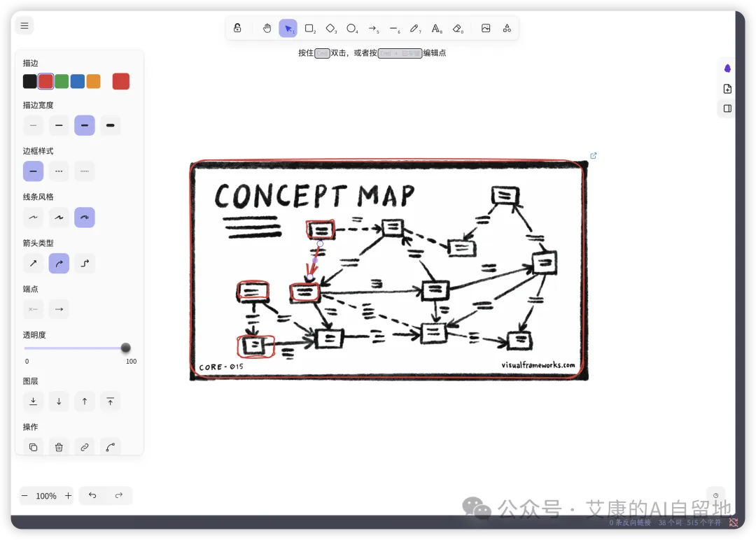Delete the selected element via trash
Screen dimensions: 756x540
point(59,447)
